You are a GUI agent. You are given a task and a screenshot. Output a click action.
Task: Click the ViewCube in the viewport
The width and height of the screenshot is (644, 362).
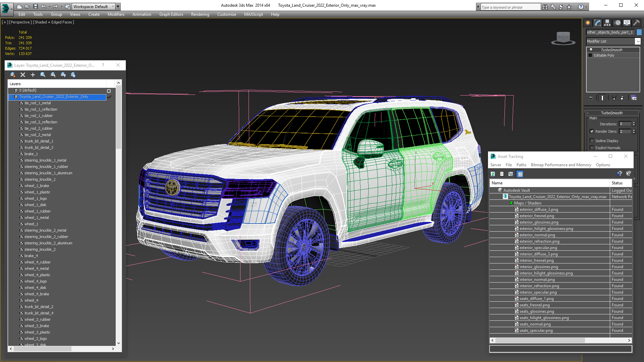click(563, 38)
